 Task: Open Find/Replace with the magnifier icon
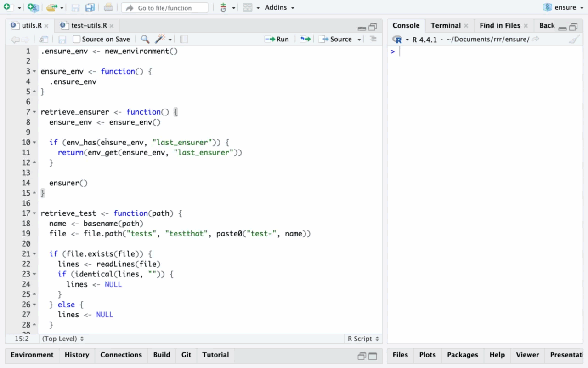(x=145, y=39)
